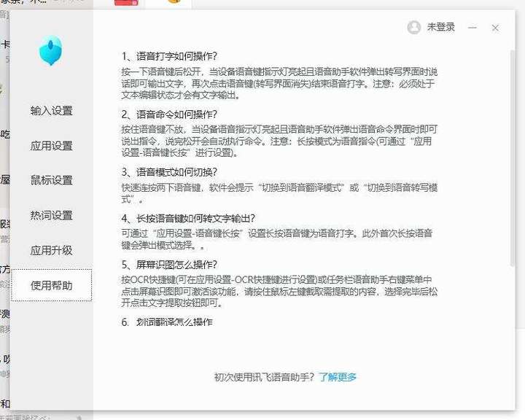
Task: Follow the 了解更多 link
Action: pos(338,377)
